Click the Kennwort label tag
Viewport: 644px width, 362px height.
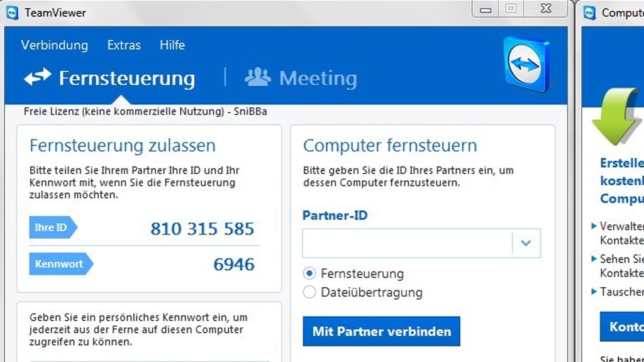[x=61, y=264]
